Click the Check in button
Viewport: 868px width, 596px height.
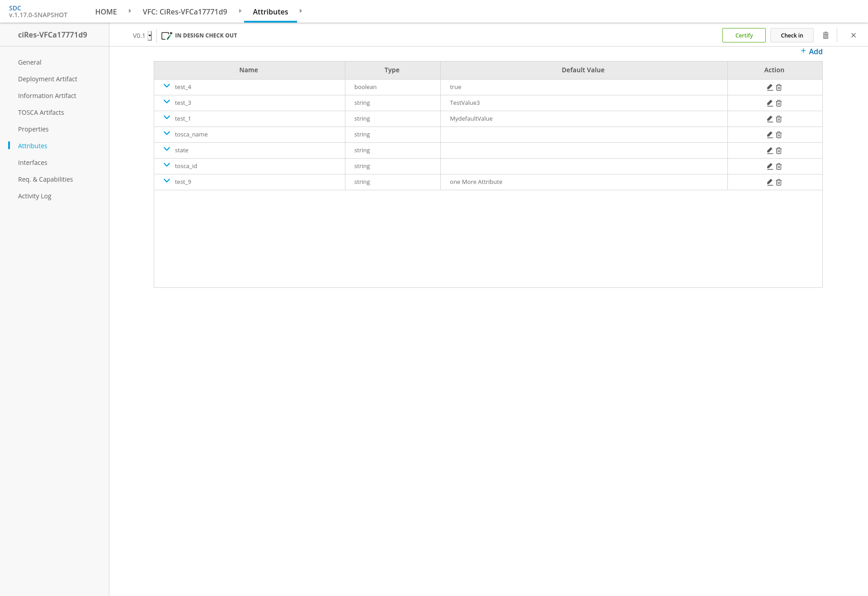[x=792, y=35]
